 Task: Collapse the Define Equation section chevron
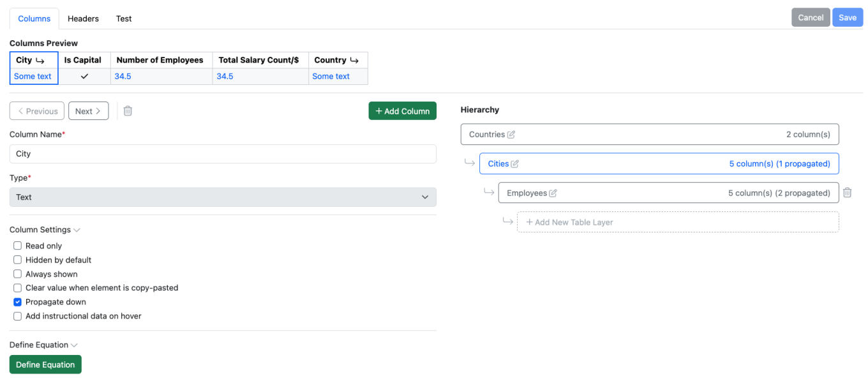pos(74,345)
